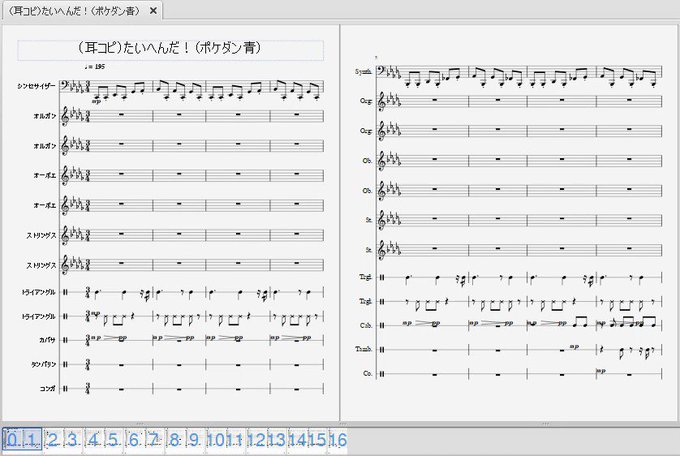Click the カバサ staff name
Viewport: 680px width, 456px height.
click(x=47, y=340)
